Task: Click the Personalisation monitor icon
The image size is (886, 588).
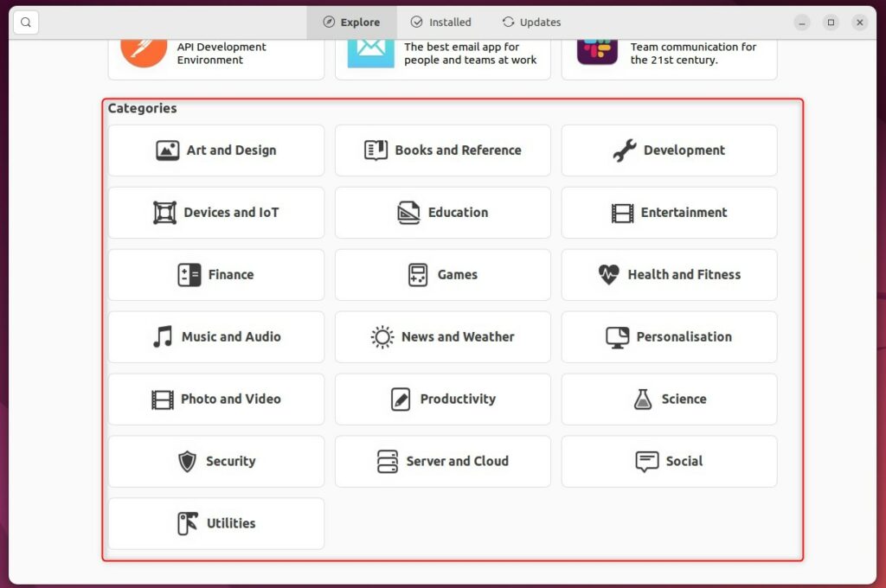Action: click(617, 338)
